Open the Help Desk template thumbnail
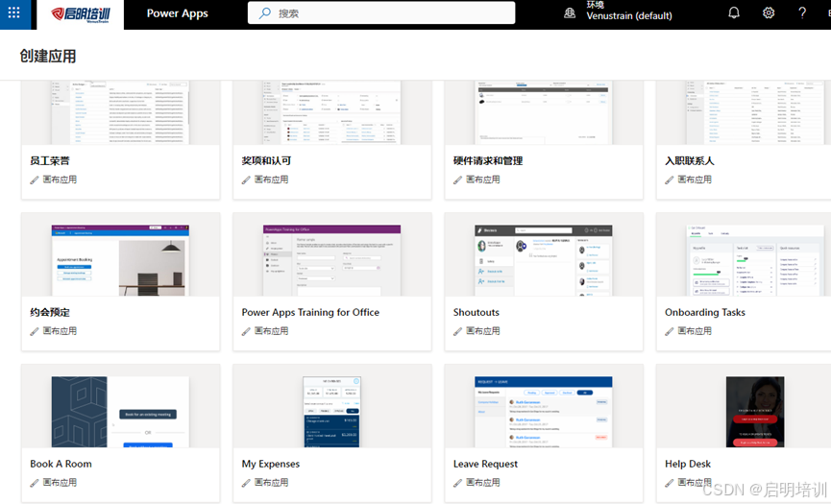Image resolution: width=831 pixels, height=504 pixels. [755, 412]
